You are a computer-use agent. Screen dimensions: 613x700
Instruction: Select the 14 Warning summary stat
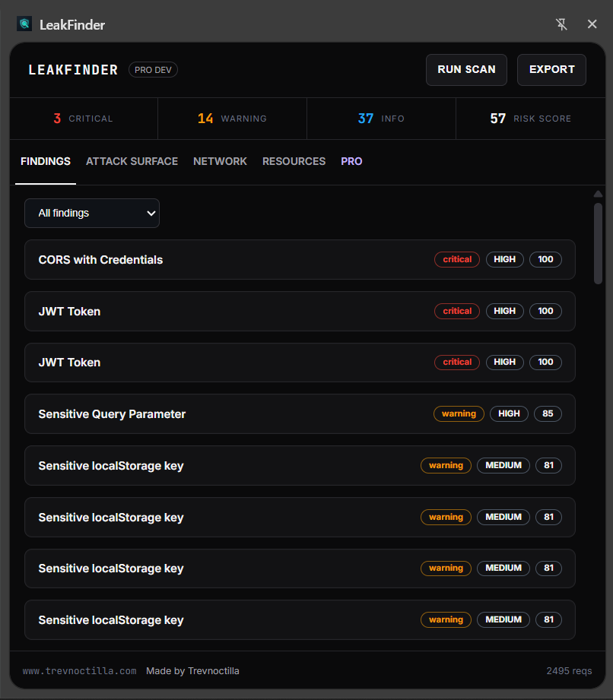pos(232,119)
